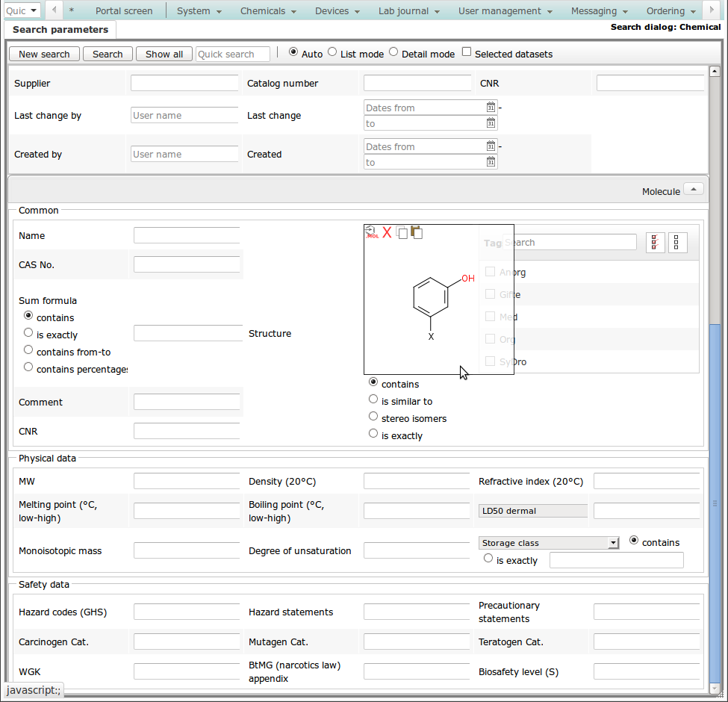Open the Chemicals menu

pyautogui.click(x=268, y=11)
